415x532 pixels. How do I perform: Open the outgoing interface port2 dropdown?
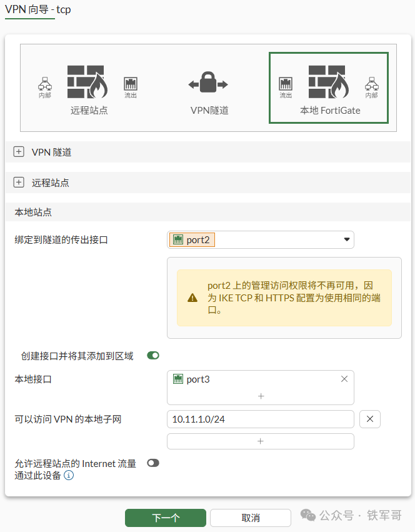[260, 240]
